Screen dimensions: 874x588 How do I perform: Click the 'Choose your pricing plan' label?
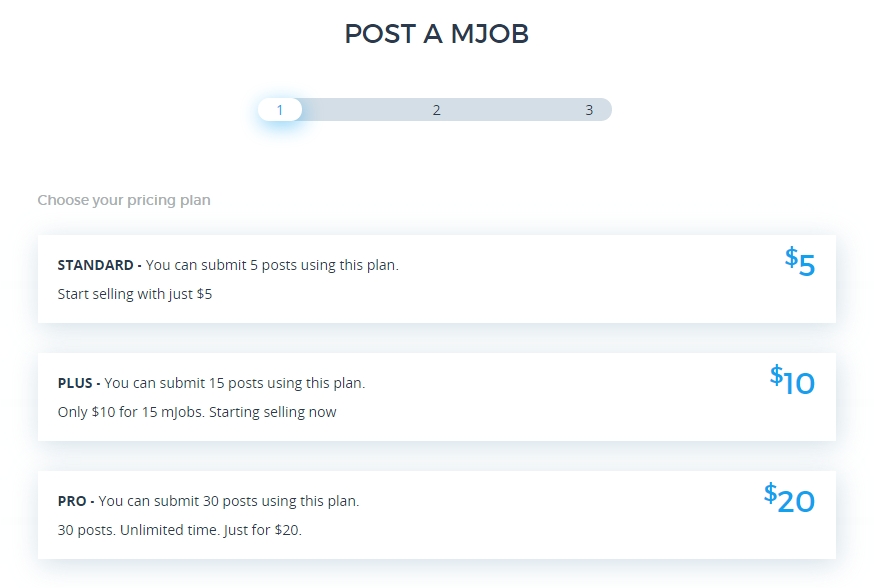coord(124,200)
